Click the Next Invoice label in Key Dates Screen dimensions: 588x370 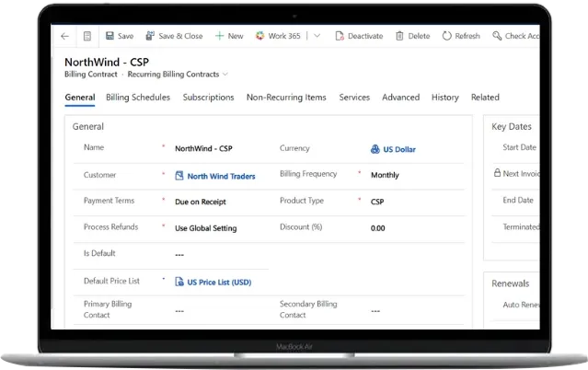[521, 173]
